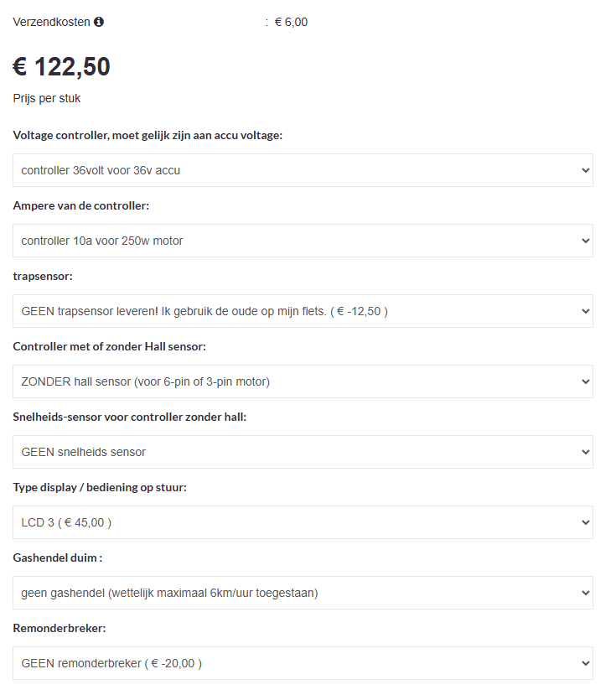Click the chevron arrow on the 10a controller select
616x695 pixels.
[x=585, y=241]
